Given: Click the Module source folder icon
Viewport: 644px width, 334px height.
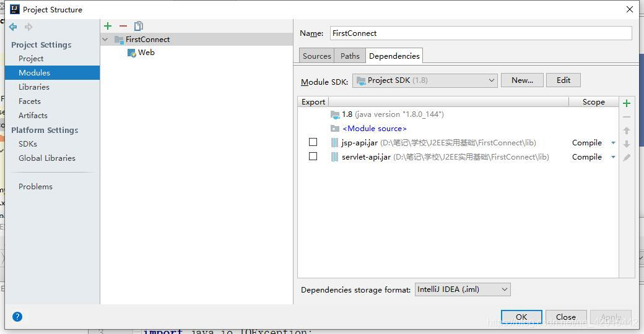Looking at the screenshot, I should 335,129.
